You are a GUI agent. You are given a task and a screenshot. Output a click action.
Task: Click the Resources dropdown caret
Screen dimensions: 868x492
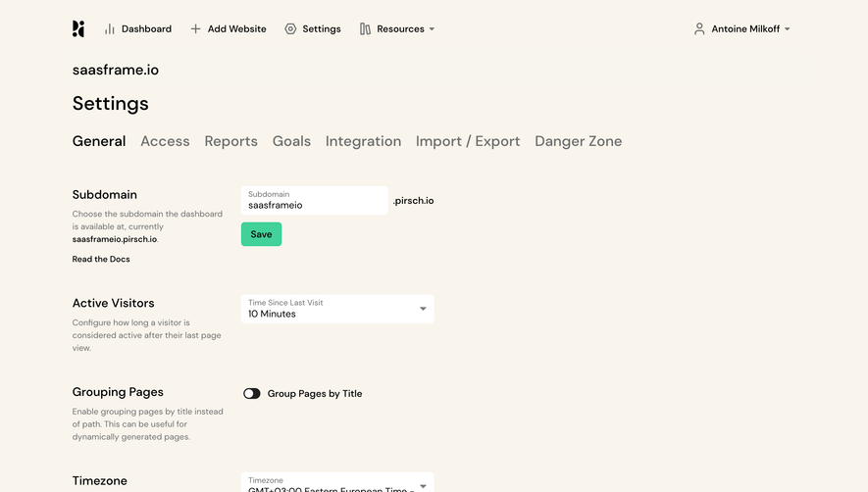point(432,29)
